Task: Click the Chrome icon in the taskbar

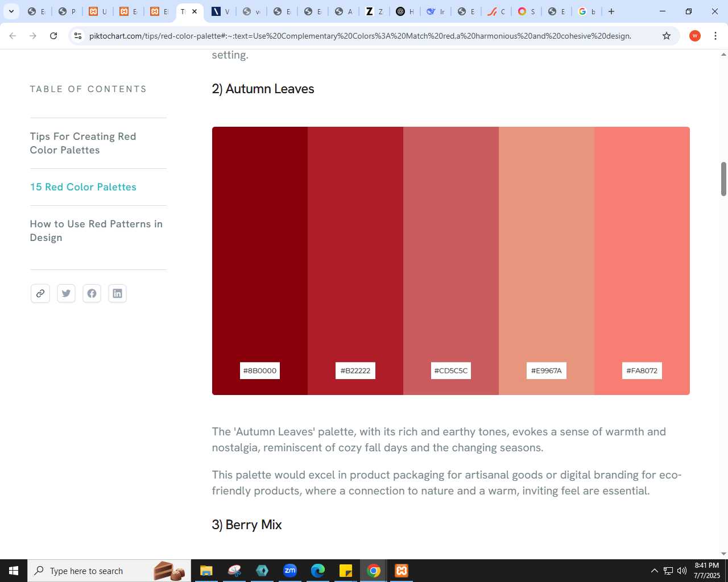Action: pos(374,571)
